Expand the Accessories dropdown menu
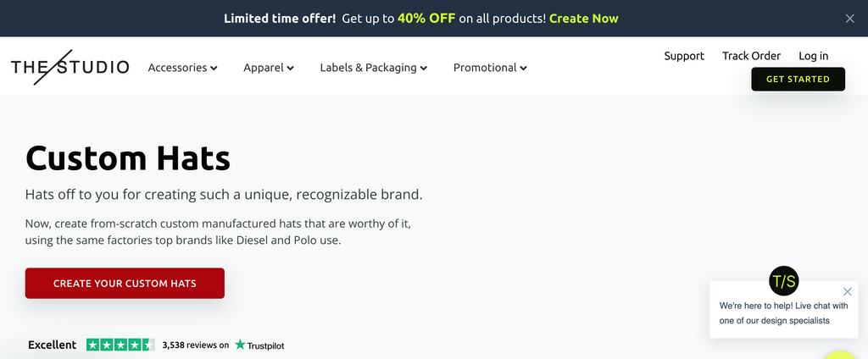This screenshot has width=868, height=359. (182, 68)
